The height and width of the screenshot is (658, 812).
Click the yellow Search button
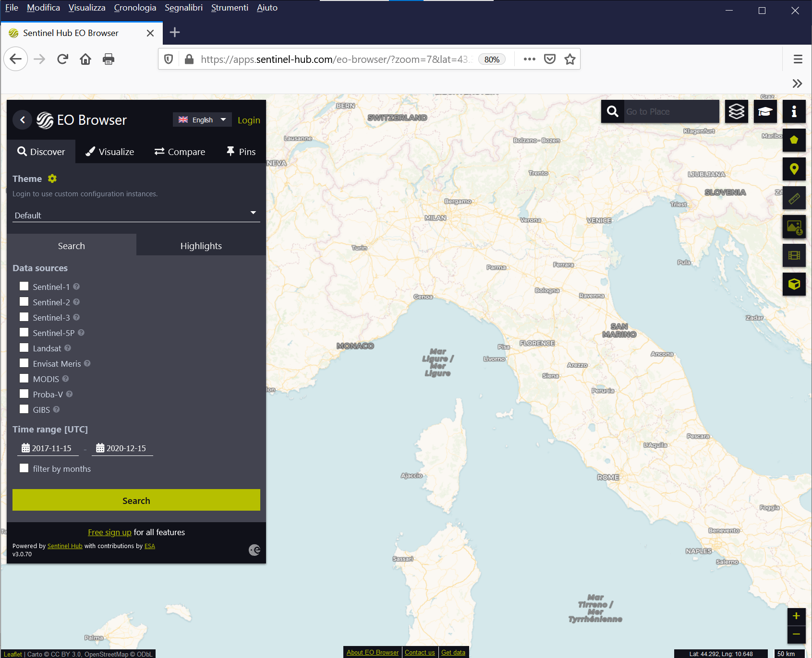tap(136, 500)
